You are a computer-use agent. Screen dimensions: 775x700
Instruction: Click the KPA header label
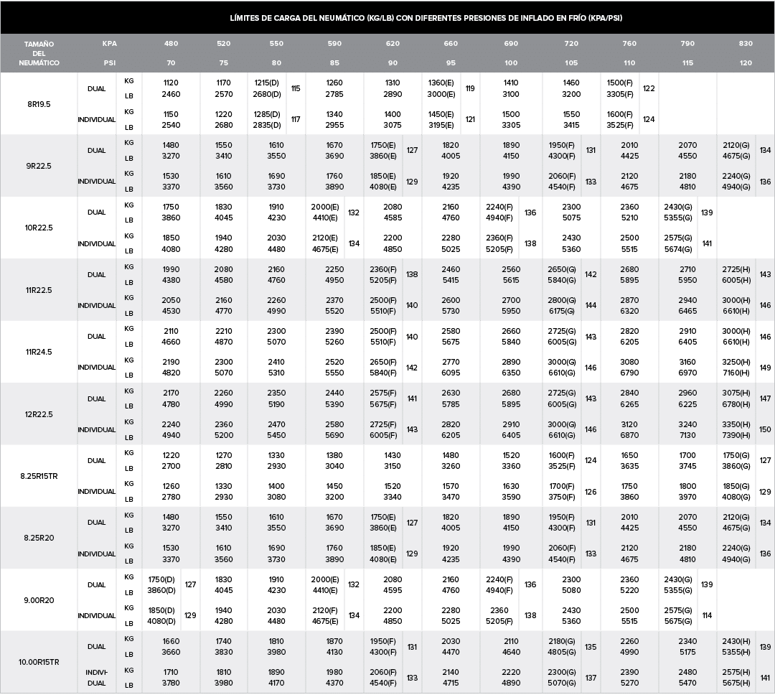[x=109, y=44]
